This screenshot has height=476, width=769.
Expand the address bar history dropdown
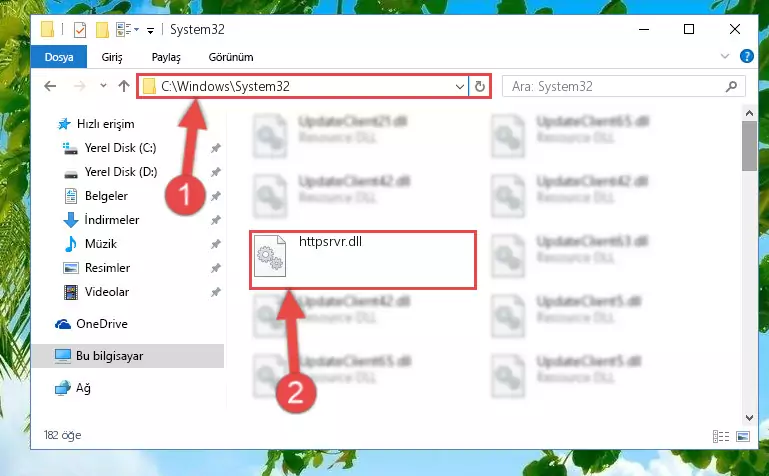460,87
